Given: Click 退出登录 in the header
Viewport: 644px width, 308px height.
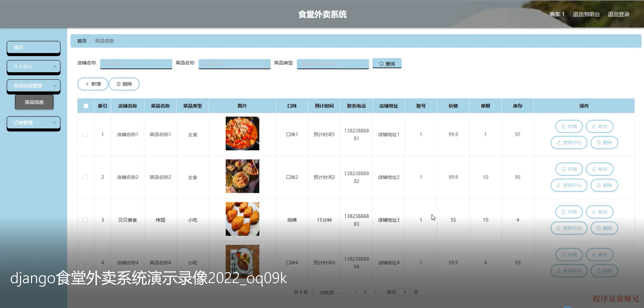Looking at the screenshot, I should pos(618,14).
